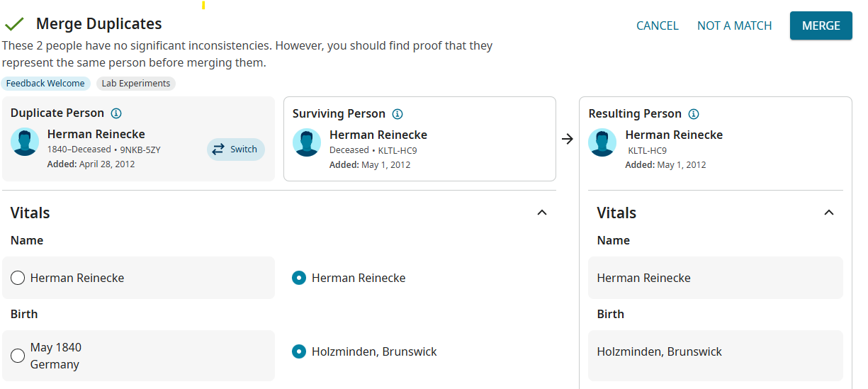The width and height of the screenshot is (868, 389).
Task: Switch duplicate and surviving persons
Action: [x=235, y=150]
